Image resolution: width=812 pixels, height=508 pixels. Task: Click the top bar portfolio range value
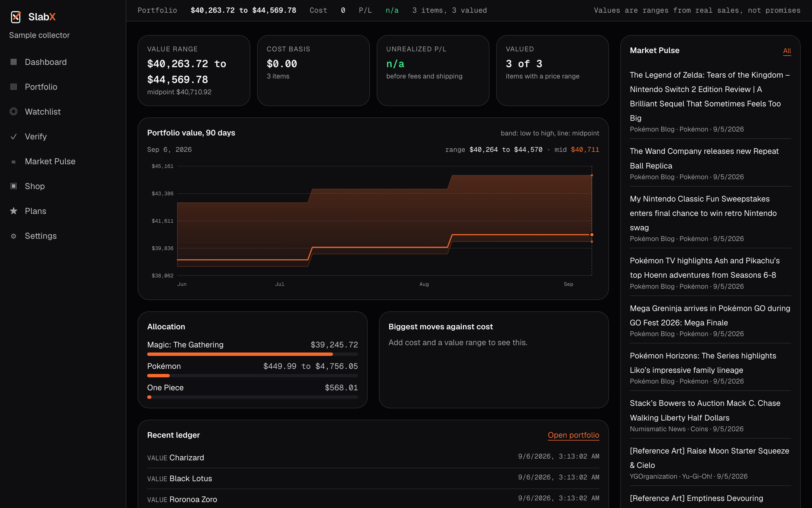[243, 10]
